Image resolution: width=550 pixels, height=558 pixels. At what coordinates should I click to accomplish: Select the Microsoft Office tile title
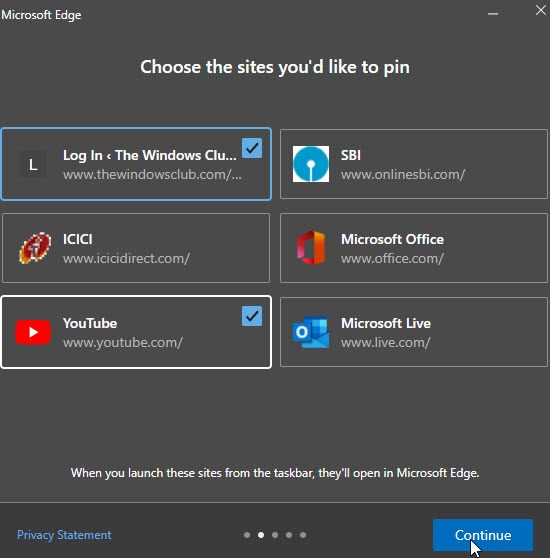coord(392,239)
